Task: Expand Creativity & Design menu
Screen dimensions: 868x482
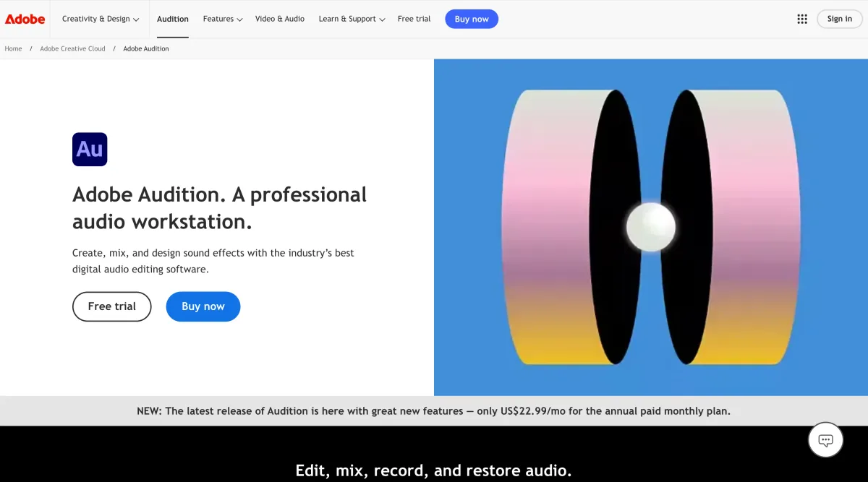Action: [101, 19]
